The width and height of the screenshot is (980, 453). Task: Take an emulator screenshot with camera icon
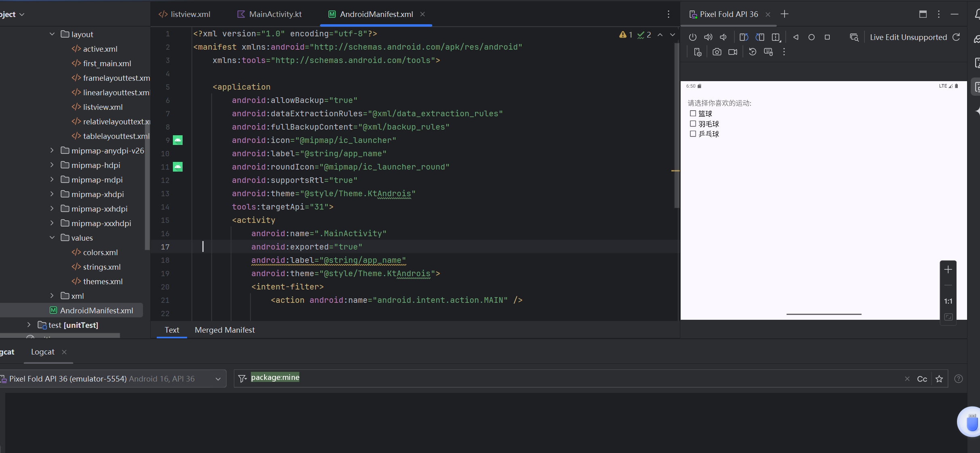pyautogui.click(x=717, y=52)
